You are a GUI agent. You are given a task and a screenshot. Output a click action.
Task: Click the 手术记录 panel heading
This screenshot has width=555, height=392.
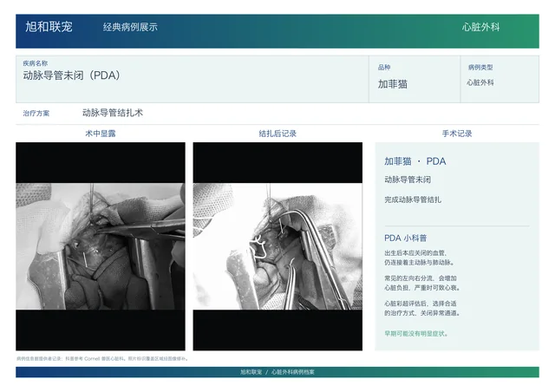[457, 134]
